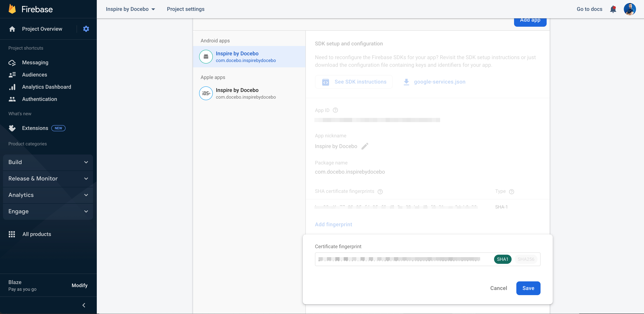Open All products
This screenshot has height=314, width=644.
[37, 234]
